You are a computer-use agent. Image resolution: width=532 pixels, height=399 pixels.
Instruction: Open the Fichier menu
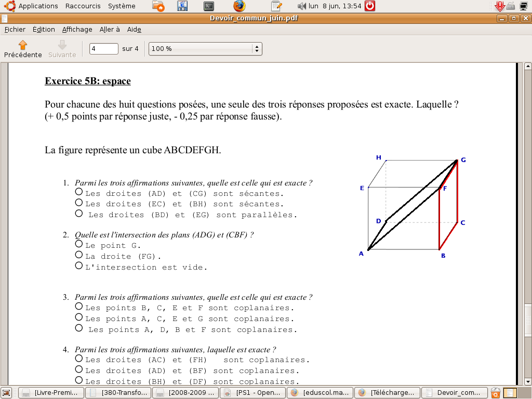pyautogui.click(x=15, y=30)
